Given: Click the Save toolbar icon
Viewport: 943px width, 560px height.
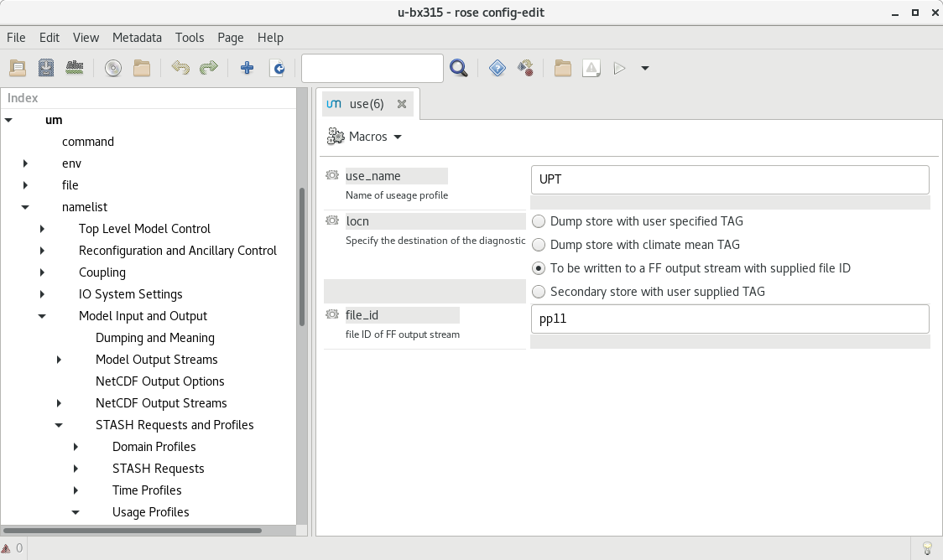Looking at the screenshot, I should pos(46,68).
